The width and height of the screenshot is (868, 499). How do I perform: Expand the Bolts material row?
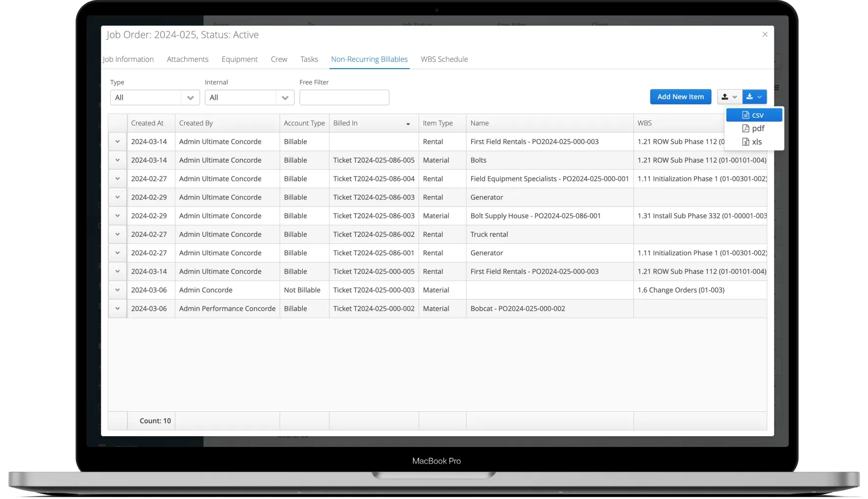coord(117,160)
